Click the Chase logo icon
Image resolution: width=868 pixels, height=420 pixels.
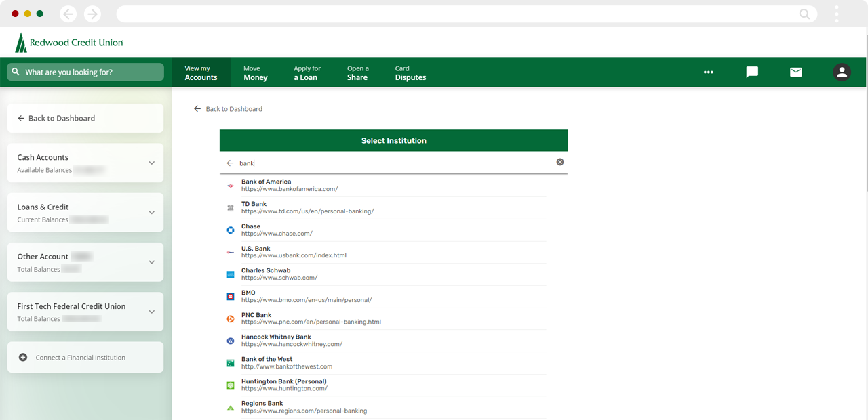(231, 230)
